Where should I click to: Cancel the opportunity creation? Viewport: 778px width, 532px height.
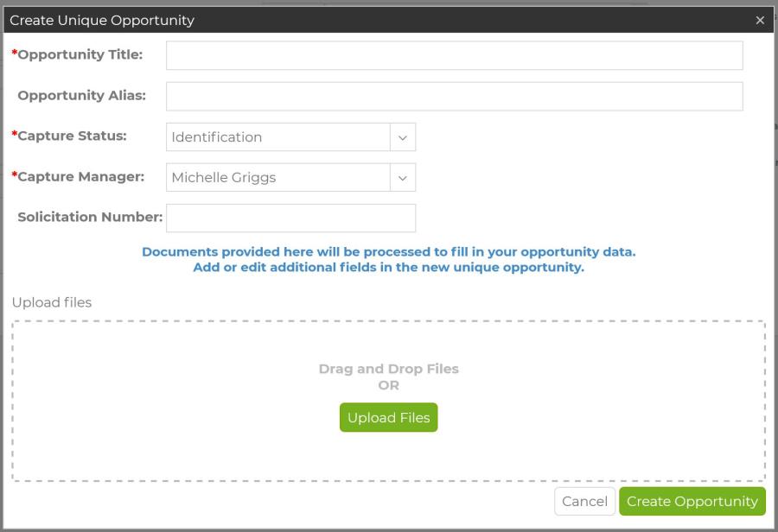coord(584,501)
